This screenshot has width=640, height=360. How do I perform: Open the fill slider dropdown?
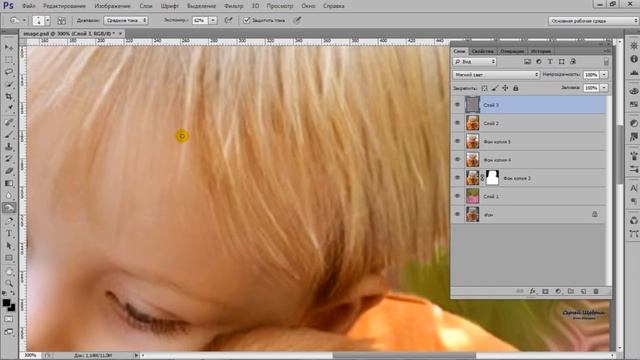point(604,88)
